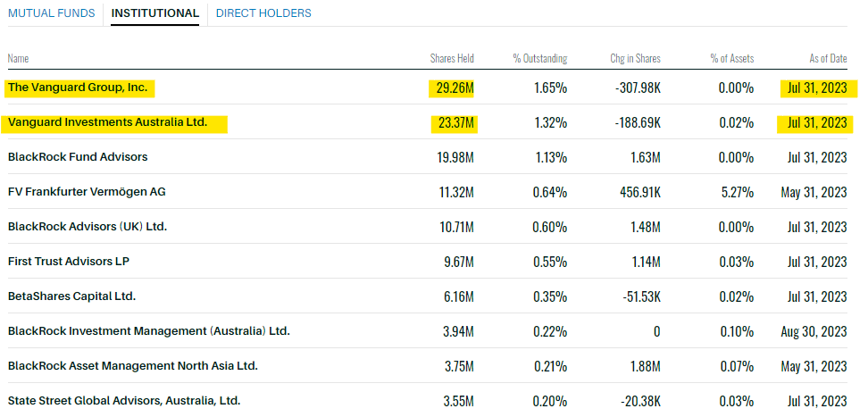Select the 1.65% outstanding value
This screenshot has height=417, width=868.
point(551,88)
